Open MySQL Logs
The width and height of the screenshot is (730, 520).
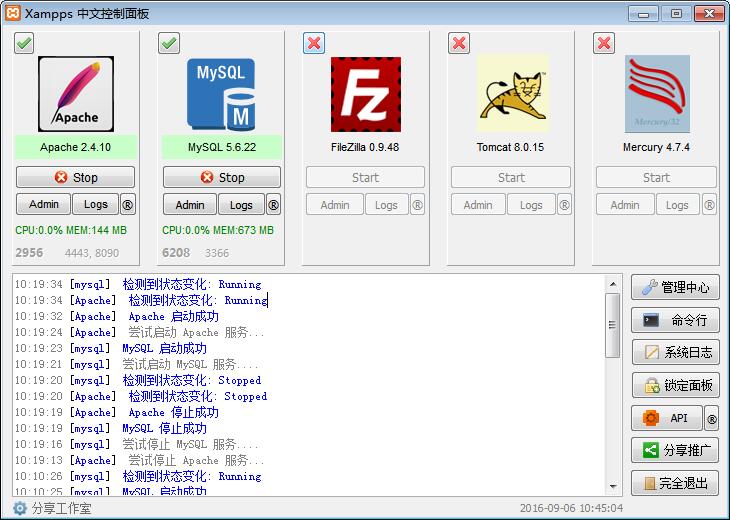point(241,204)
